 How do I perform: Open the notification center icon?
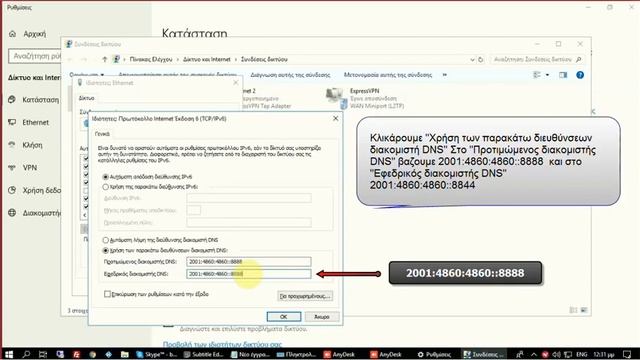click(627, 354)
